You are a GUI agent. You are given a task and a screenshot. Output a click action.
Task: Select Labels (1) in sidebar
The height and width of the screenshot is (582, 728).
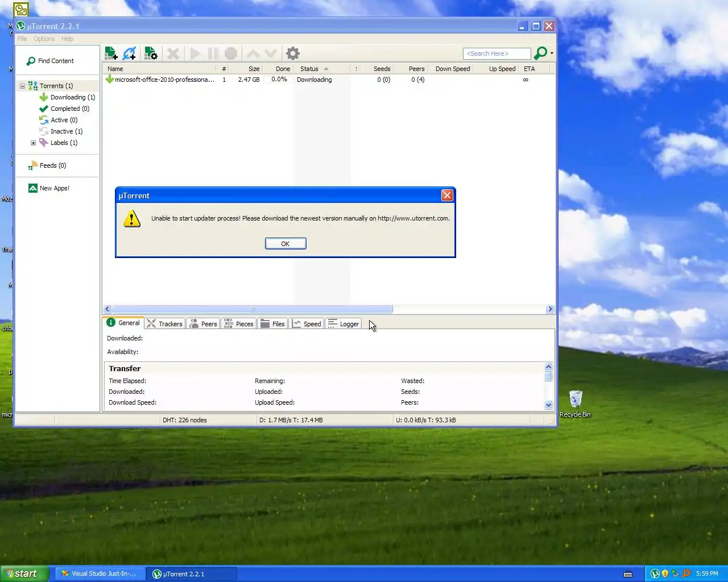(64, 143)
